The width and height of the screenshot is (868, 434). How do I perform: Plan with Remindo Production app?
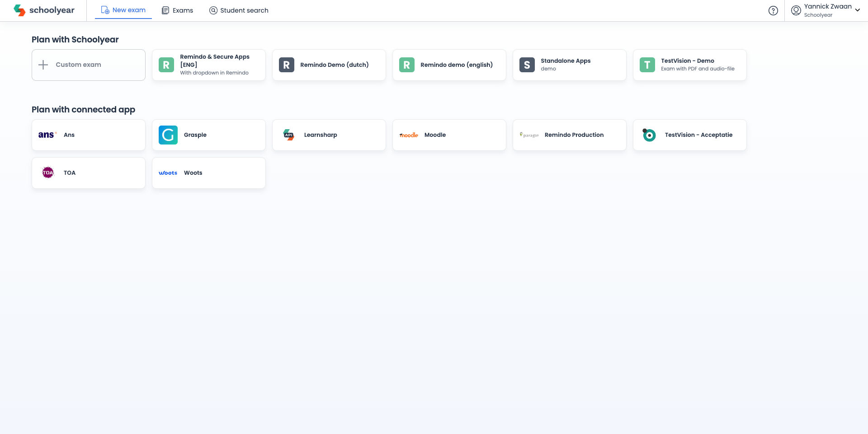pyautogui.click(x=570, y=135)
